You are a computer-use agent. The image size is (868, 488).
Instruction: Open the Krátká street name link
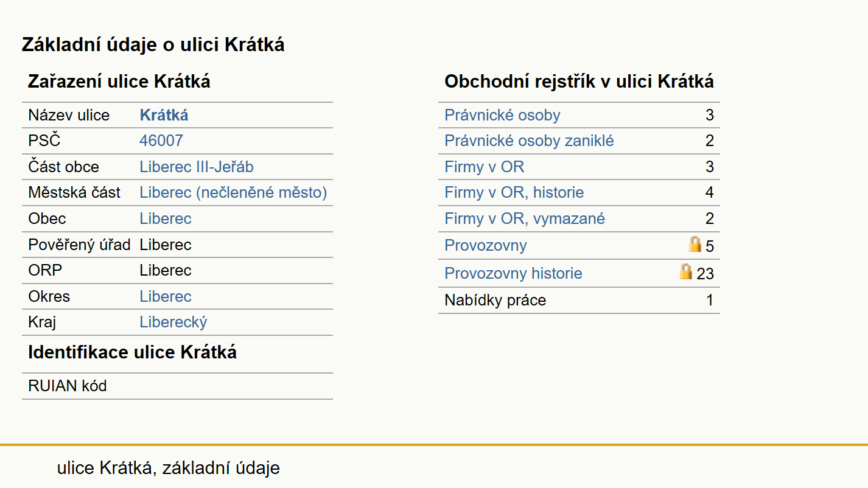pyautogui.click(x=164, y=115)
